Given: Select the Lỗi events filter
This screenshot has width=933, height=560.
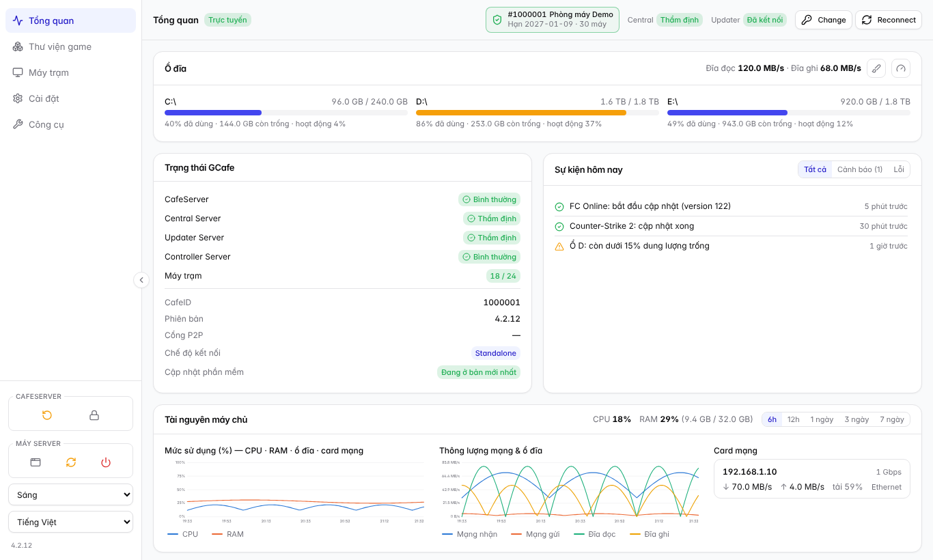Looking at the screenshot, I should [x=899, y=169].
